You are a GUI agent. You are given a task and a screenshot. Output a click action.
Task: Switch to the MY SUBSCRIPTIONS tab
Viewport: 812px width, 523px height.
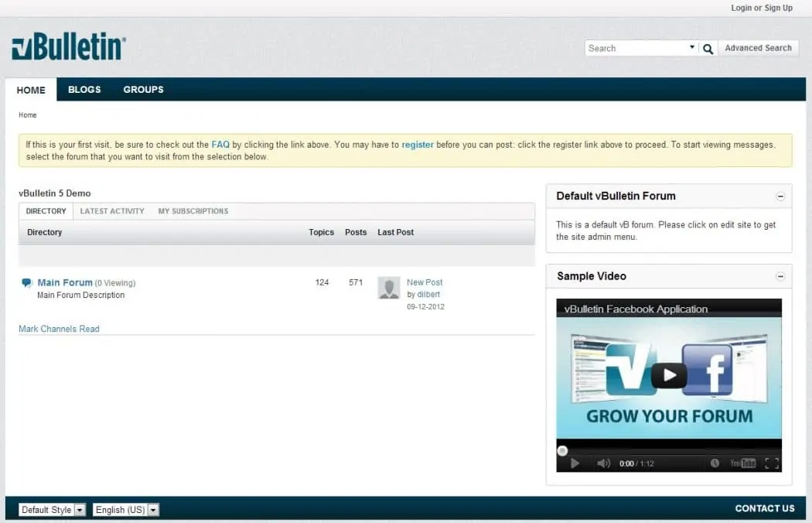pyautogui.click(x=193, y=211)
